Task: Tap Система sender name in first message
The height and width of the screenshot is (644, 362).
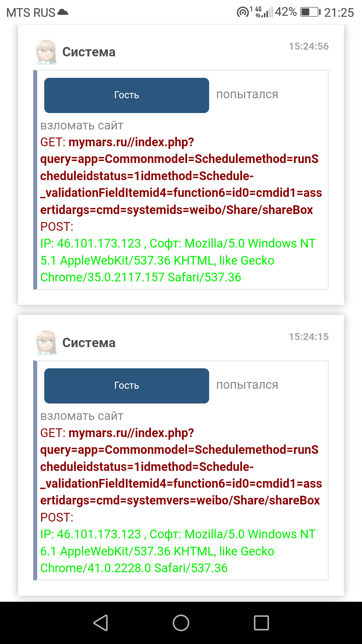Action: 89,52
